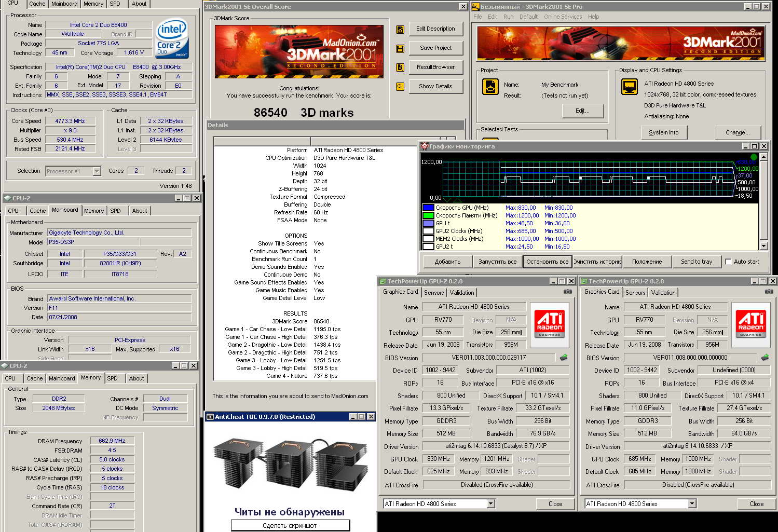Click the Добавить button in monitoring window
778x532 pixels.
[447, 262]
